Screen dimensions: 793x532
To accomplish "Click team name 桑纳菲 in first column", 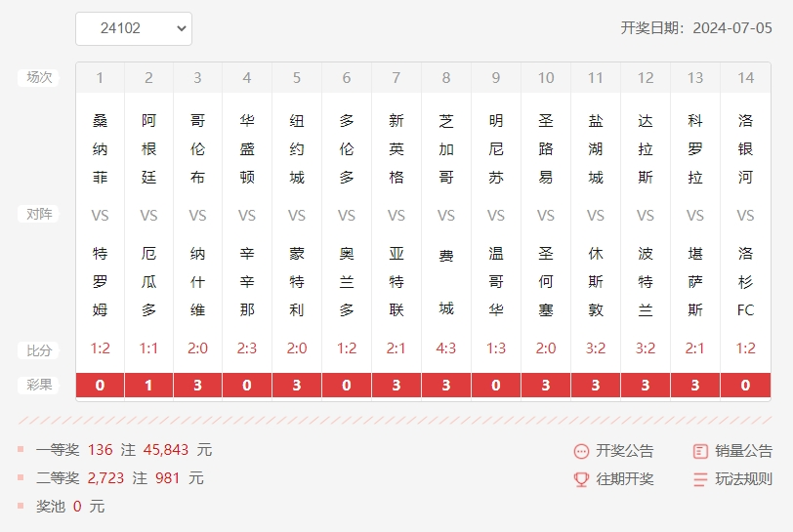I will (x=100, y=149).
